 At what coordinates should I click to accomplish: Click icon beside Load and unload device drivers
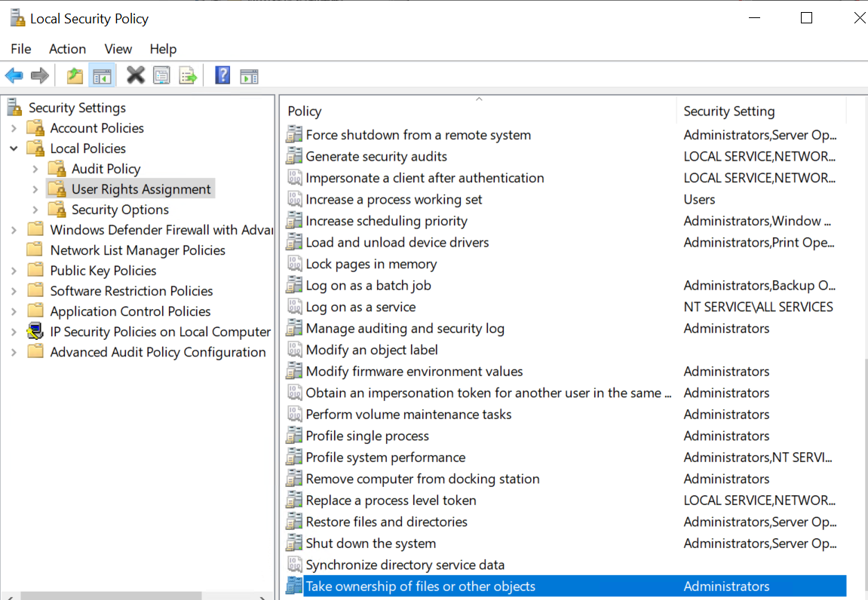pyautogui.click(x=294, y=243)
